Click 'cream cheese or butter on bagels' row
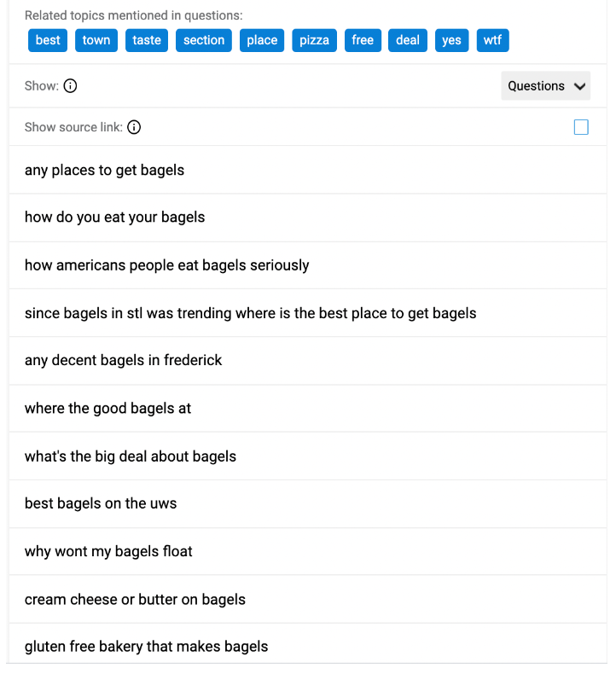The image size is (616, 674). point(135,599)
